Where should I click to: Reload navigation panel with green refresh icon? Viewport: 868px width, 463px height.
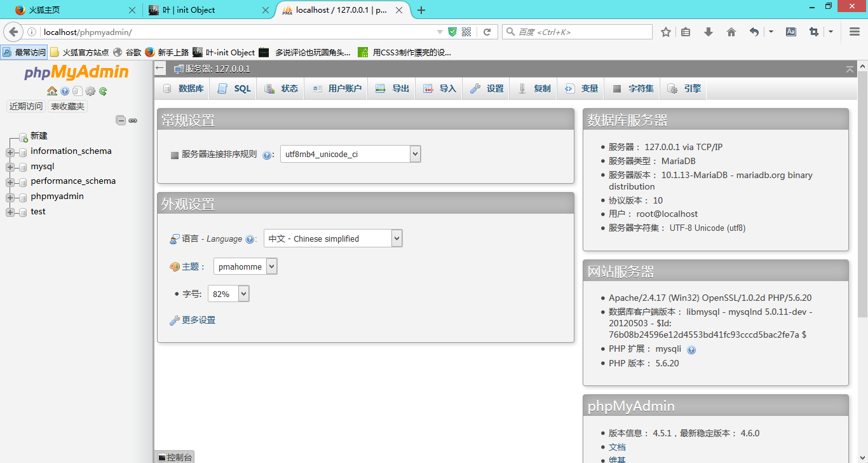pyautogui.click(x=103, y=91)
